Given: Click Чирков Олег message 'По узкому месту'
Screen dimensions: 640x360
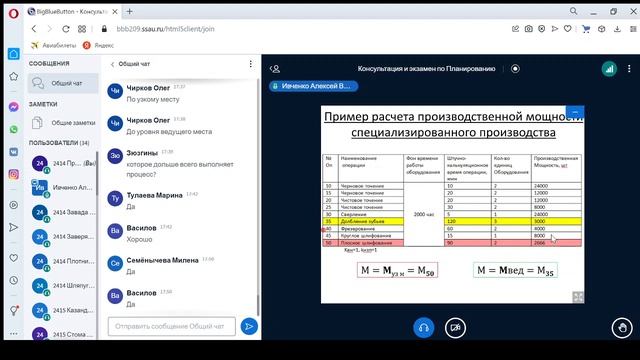Looking at the screenshot, I should (x=153, y=100).
